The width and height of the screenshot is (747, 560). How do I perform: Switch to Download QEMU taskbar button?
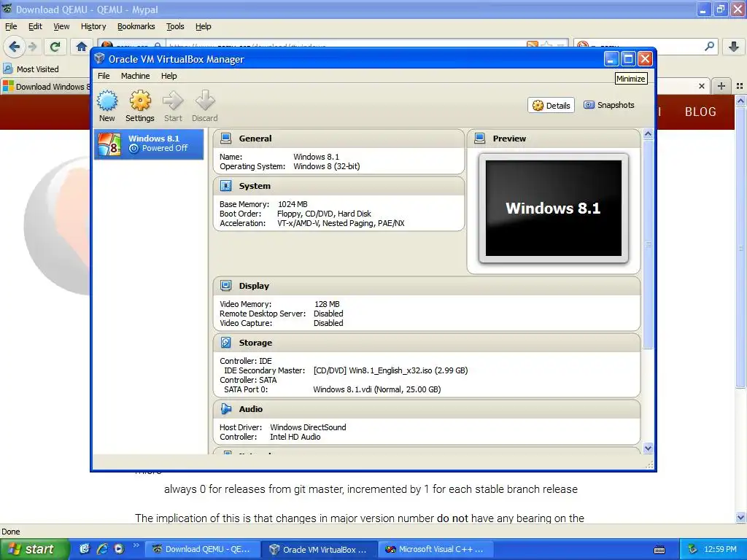point(203,549)
